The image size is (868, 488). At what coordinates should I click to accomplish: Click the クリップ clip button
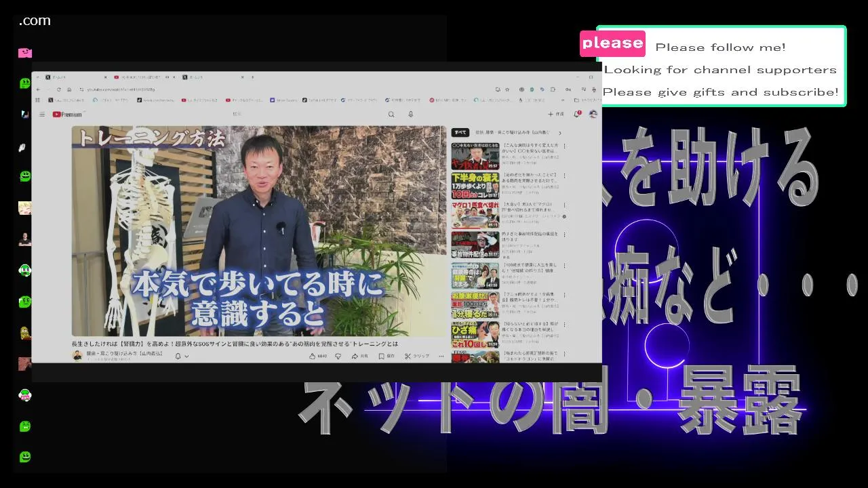tap(417, 356)
